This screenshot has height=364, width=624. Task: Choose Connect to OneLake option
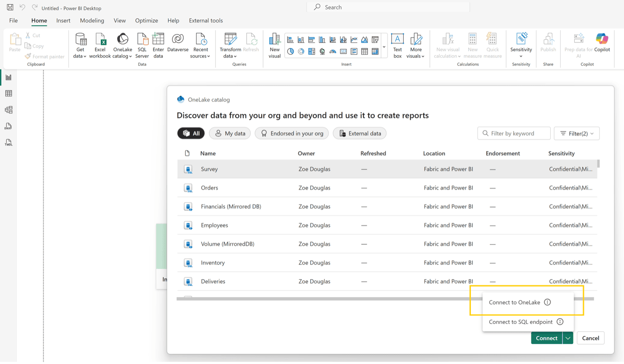point(514,302)
